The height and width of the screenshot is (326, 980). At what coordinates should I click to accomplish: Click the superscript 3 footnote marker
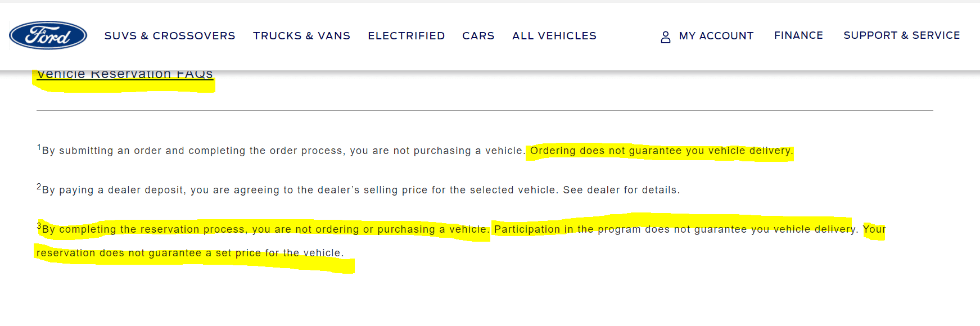coord(39,227)
